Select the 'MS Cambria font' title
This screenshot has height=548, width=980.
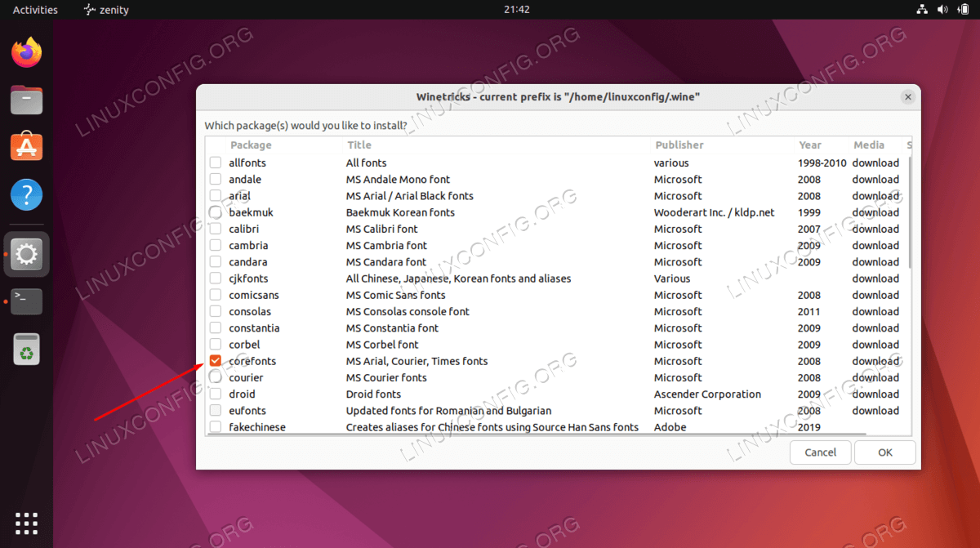tap(386, 245)
